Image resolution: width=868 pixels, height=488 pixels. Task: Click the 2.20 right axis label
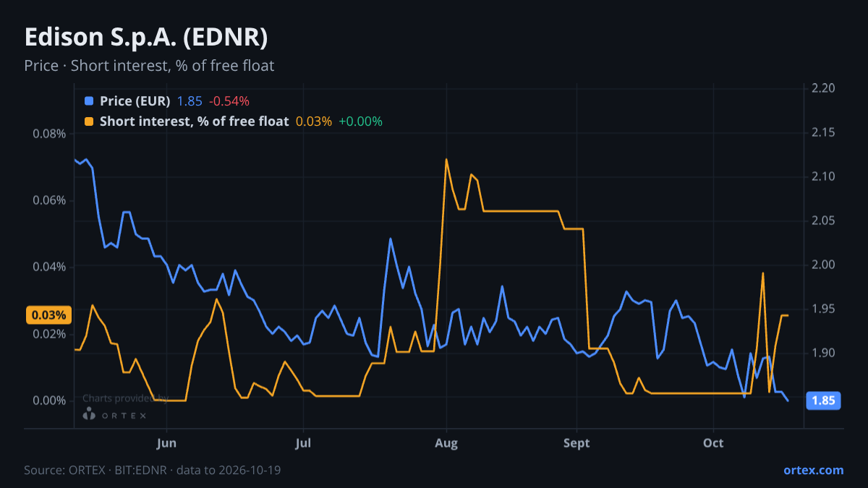coord(823,88)
